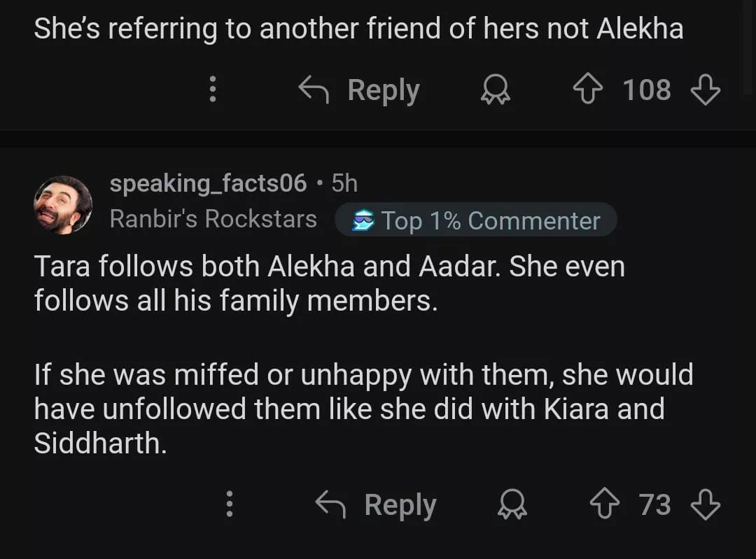This screenshot has width=756, height=559.
Task: Tap the "If she was miffed" paragraph
Action: point(363,409)
